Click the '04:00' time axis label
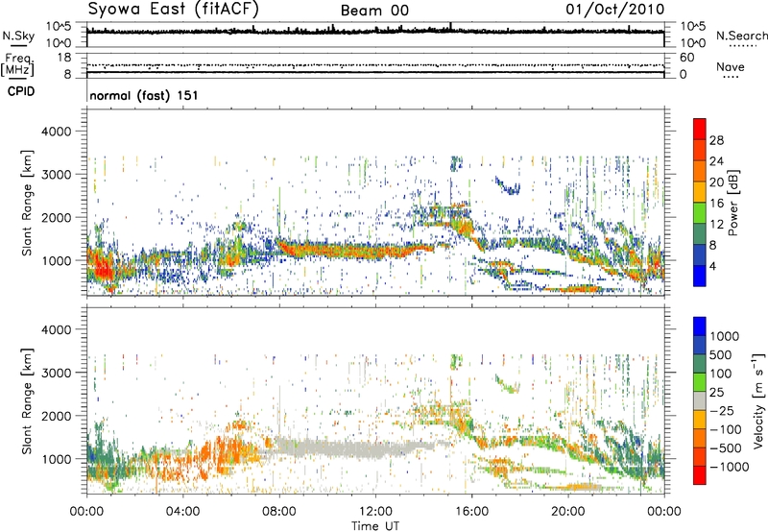The width and height of the screenshot is (768, 532). [183, 512]
